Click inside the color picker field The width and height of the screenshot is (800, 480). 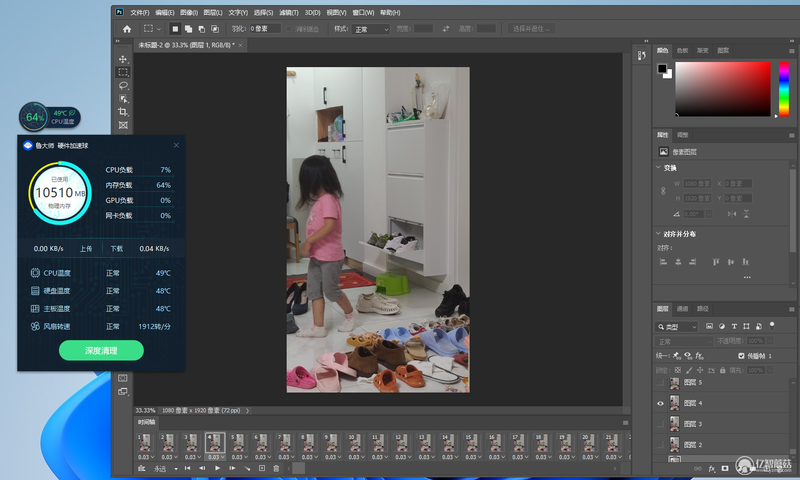[x=723, y=89]
